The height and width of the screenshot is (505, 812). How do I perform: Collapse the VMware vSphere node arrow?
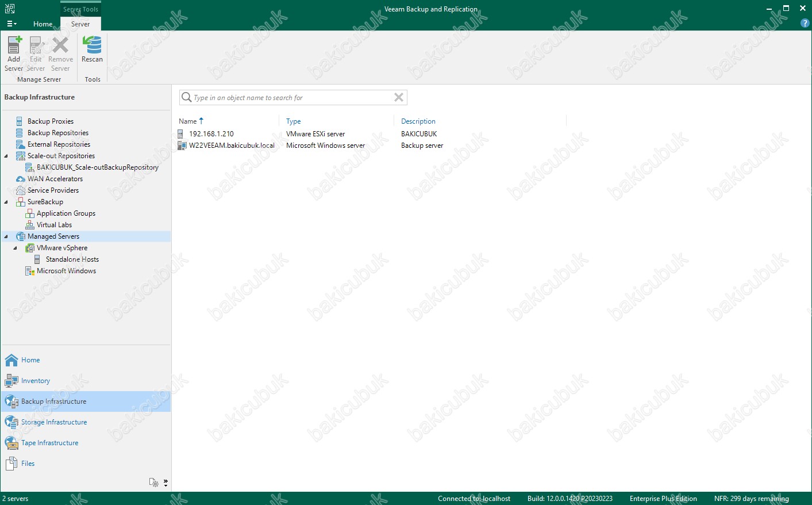(16, 248)
